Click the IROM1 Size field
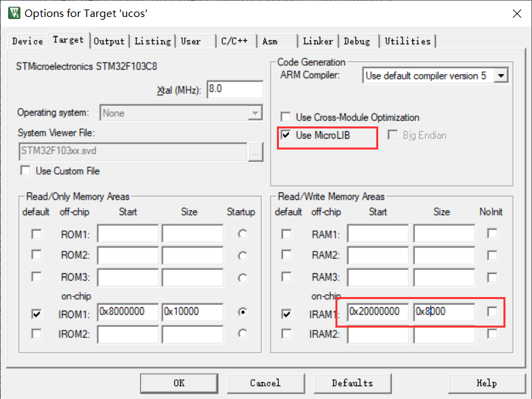Viewport: 532px width, 399px height. [x=193, y=312]
